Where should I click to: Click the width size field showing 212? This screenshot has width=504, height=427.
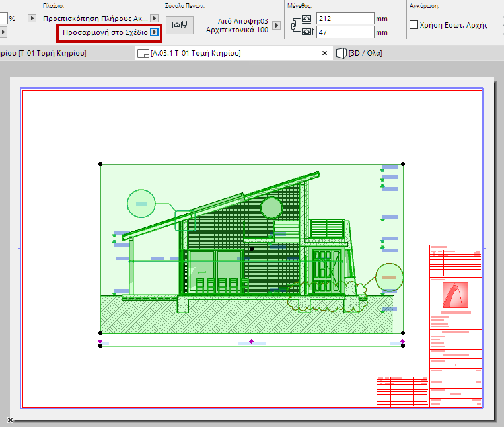click(x=345, y=18)
